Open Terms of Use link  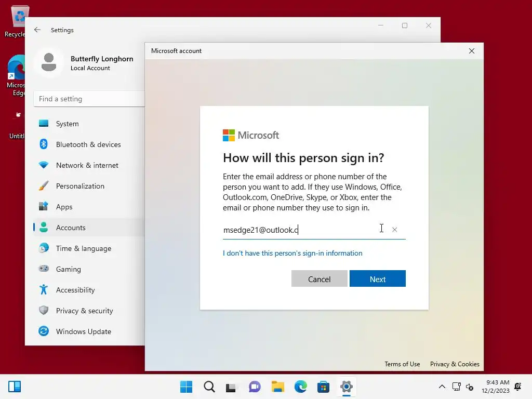402,364
